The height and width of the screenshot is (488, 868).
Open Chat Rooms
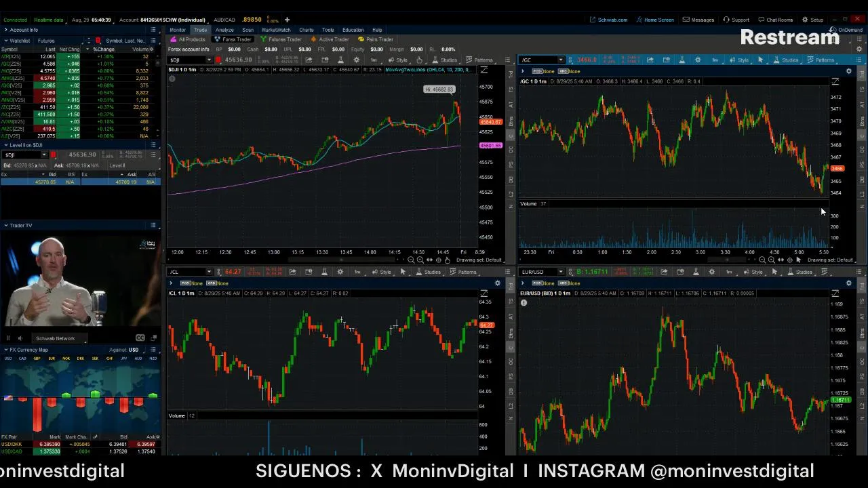coord(775,20)
